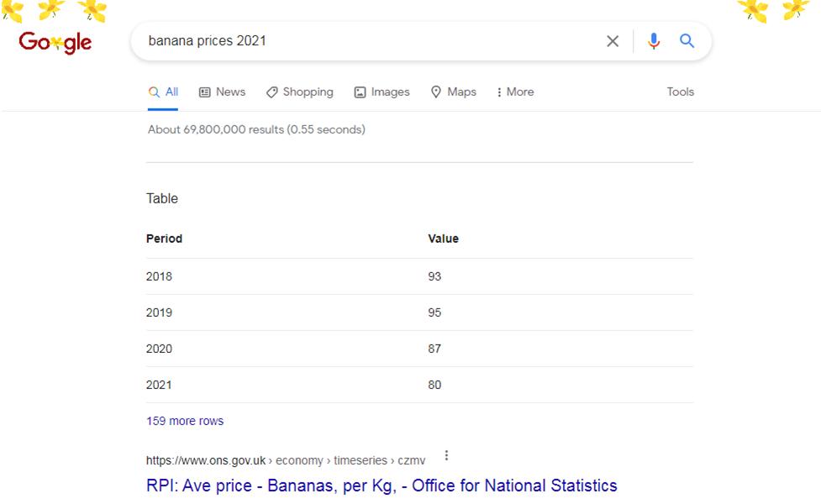Click the blue magnifying glass search icon

(x=687, y=41)
